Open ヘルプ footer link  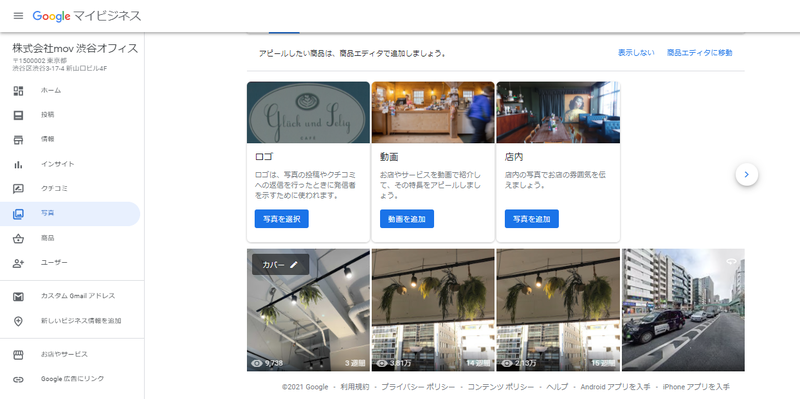click(x=557, y=387)
